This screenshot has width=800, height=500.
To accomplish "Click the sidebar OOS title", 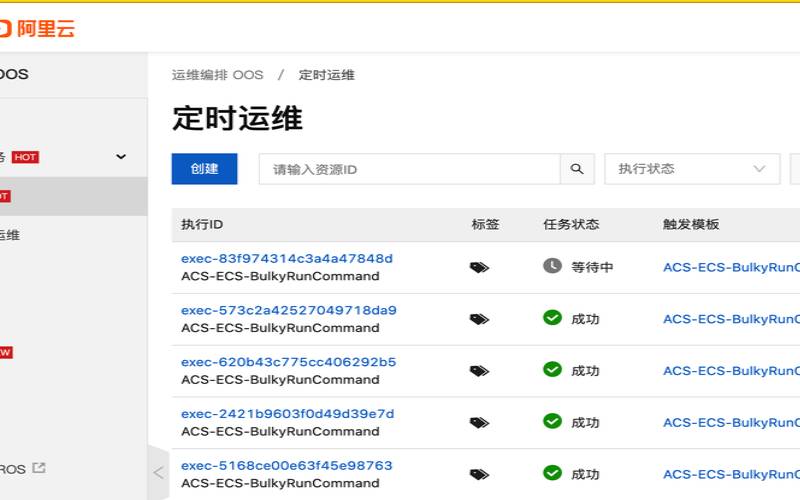I will click(x=14, y=74).
